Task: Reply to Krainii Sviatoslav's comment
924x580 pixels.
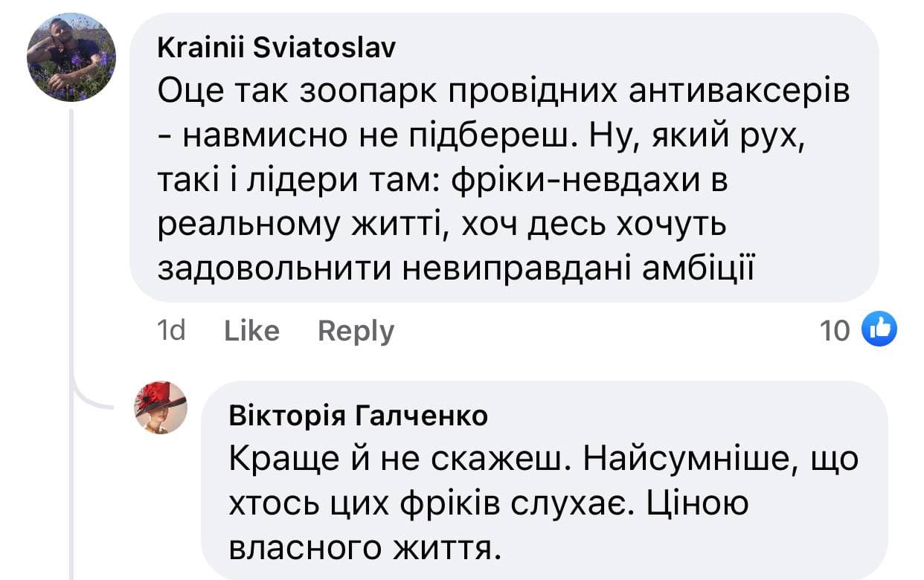Action: click(x=356, y=330)
